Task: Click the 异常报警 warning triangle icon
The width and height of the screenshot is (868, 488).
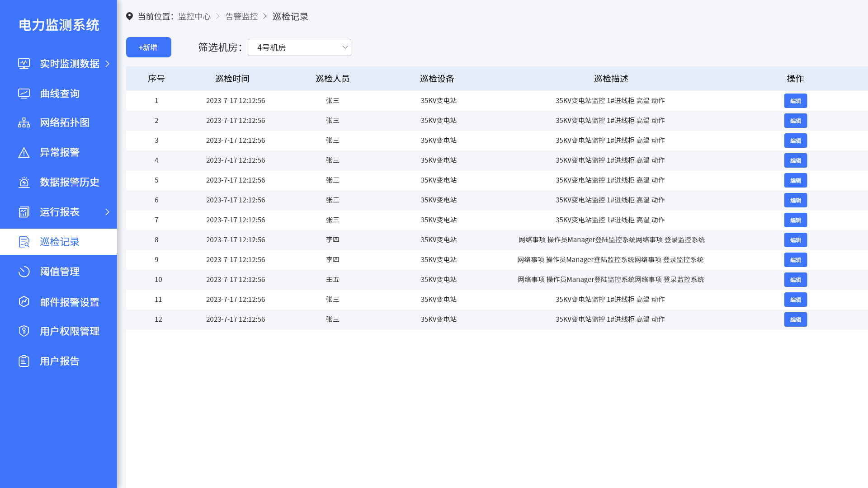Action: [24, 152]
